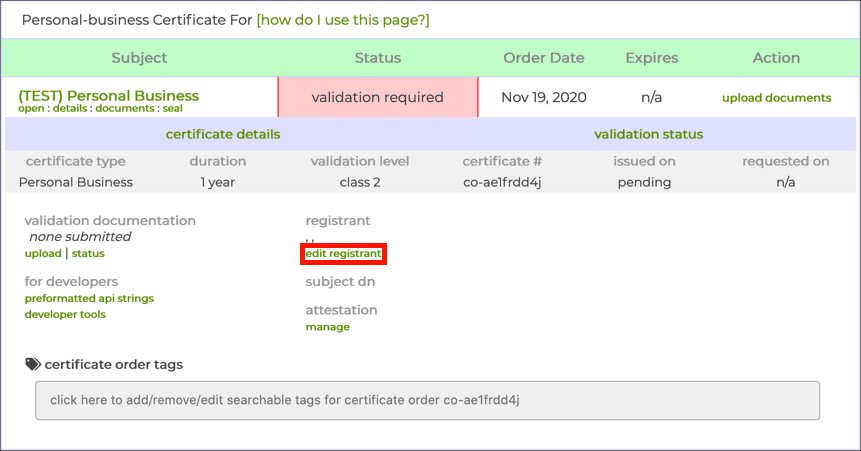861x451 pixels.
Task: Click the 'validation required' status cell
Action: pos(377,98)
